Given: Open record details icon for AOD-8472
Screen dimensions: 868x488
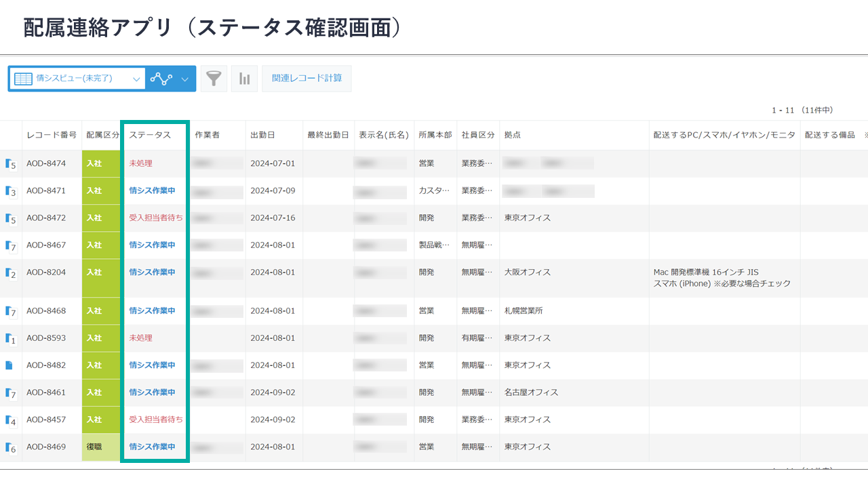Looking at the screenshot, I should pyautogui.click(x=9, y=218).
